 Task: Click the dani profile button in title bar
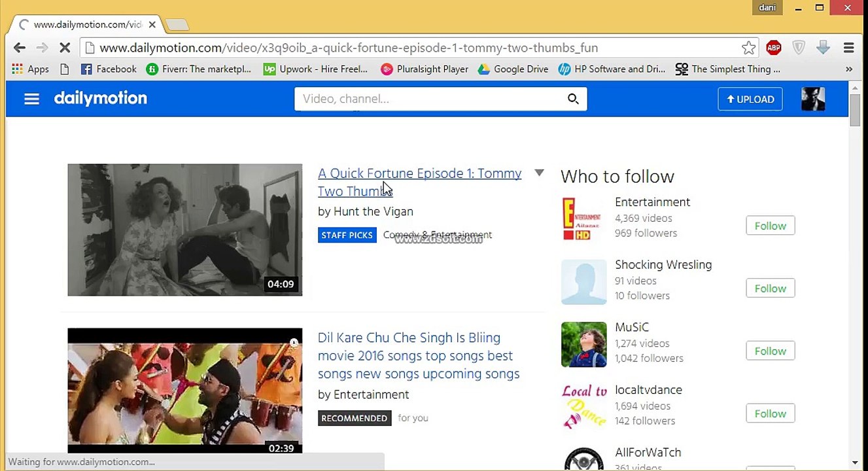(x=767, y=8)
